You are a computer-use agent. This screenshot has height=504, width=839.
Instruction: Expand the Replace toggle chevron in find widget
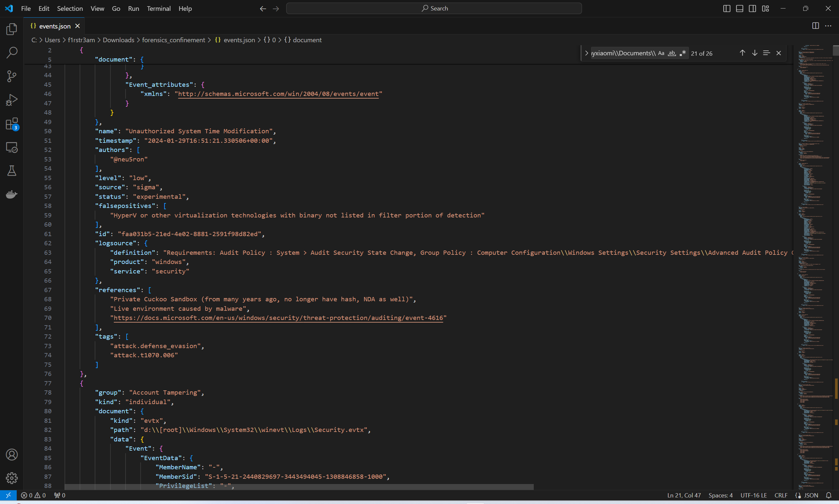pos(587,53)
